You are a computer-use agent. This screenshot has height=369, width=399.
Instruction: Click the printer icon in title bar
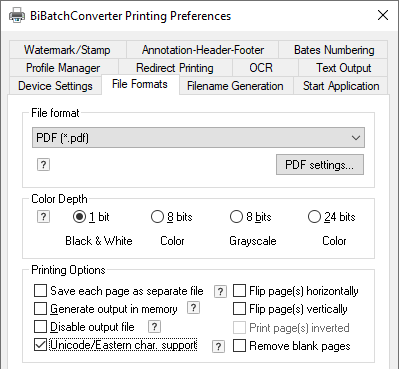point(17,16)
